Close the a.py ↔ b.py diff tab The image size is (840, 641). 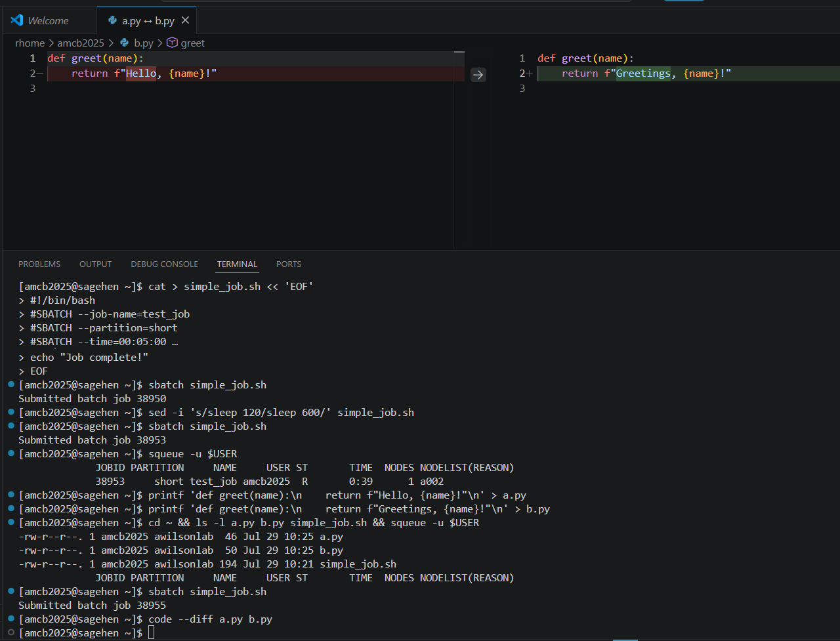(x=185, y=20)
